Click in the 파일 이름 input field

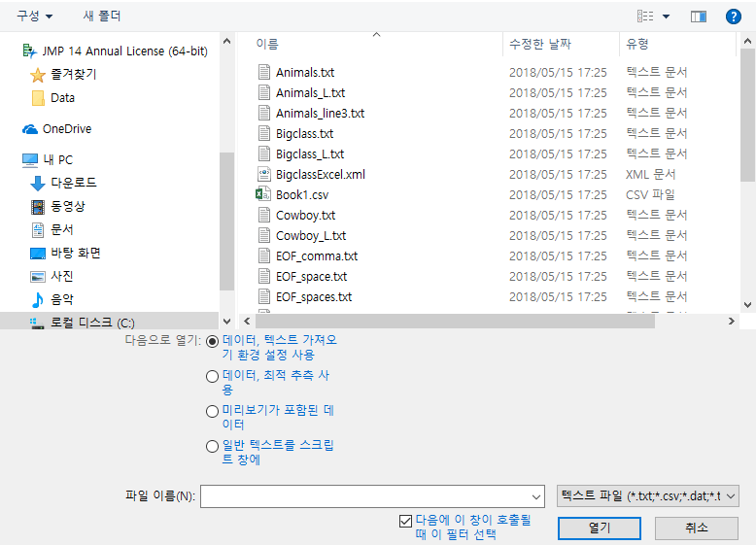364,496
